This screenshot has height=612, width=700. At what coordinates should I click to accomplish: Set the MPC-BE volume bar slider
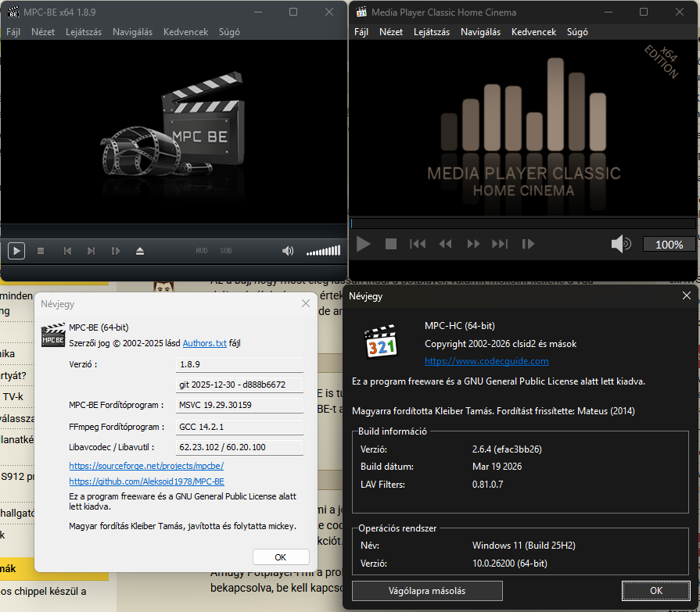323,251
